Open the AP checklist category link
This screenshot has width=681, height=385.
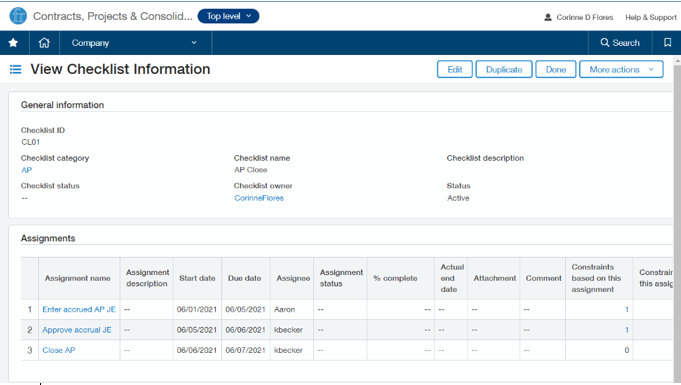point(26,170)
